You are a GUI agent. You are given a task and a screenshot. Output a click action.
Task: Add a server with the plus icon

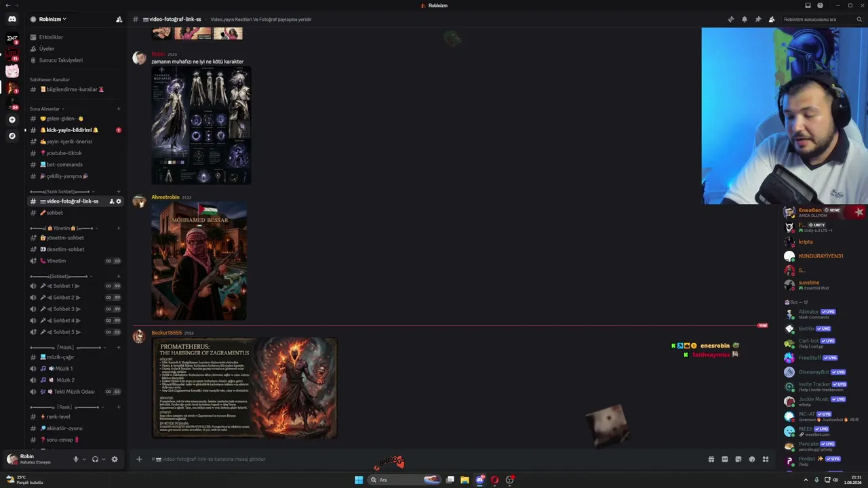pyautogui.click(x=12, y=119)
